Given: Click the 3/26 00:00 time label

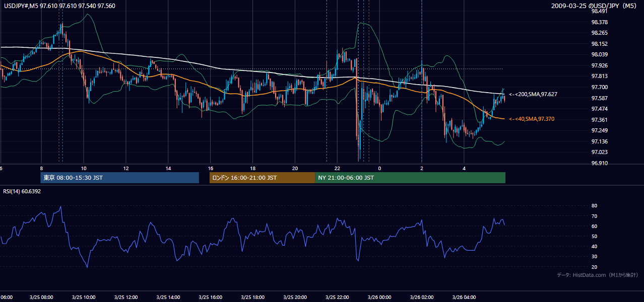Looking at the screenshot, I should point(380,297).
